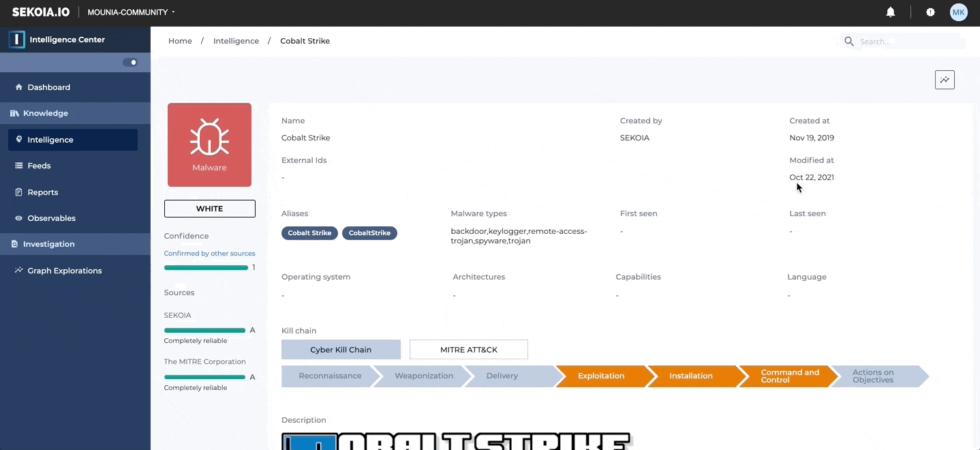Open the graph exploration chart button

pos(945,80)
